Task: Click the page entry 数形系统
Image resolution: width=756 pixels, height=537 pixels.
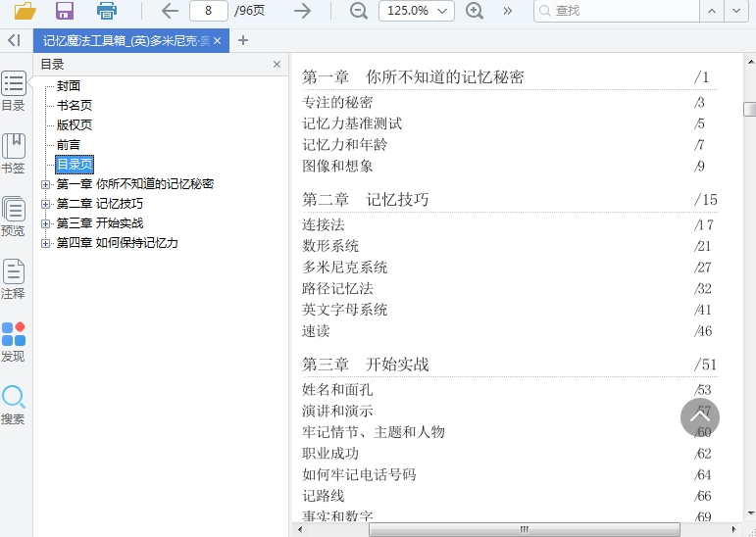Action: click(330, 246)
